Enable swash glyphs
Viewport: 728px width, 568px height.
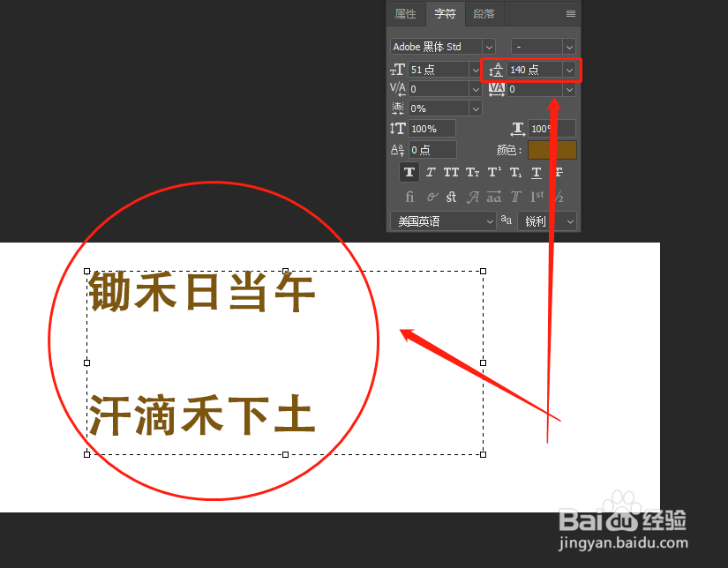tap(473, 197)
